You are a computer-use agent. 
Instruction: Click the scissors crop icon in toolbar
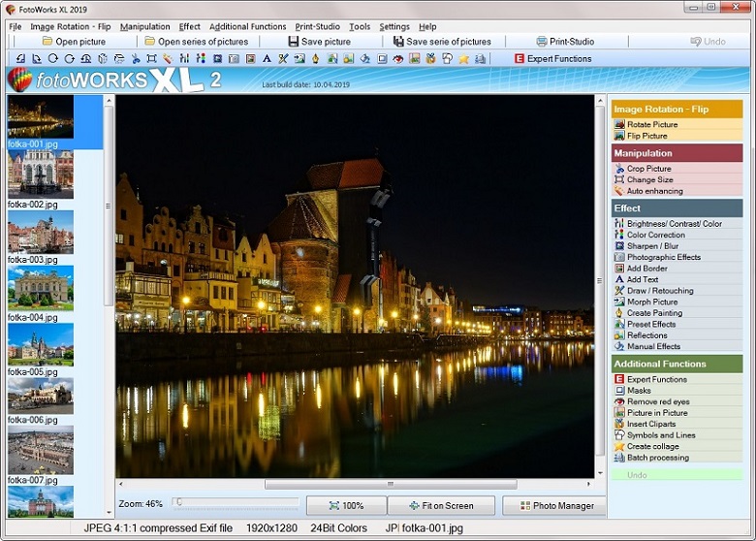point(135,59)
